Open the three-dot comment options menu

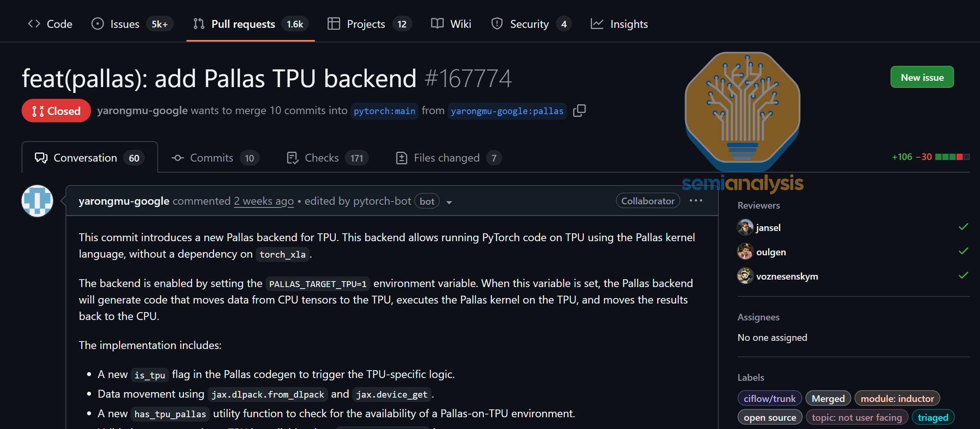pyautogui.click(x=696, y=201)
